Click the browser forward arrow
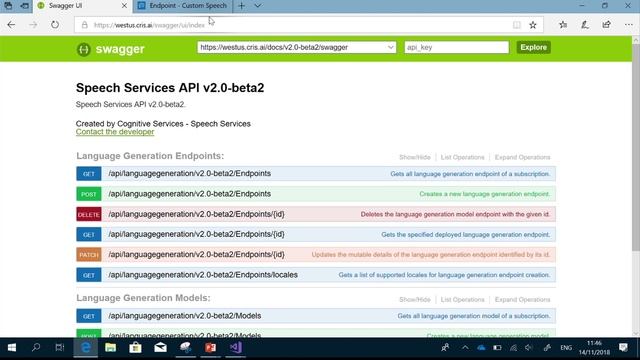 tap(33, 25)
